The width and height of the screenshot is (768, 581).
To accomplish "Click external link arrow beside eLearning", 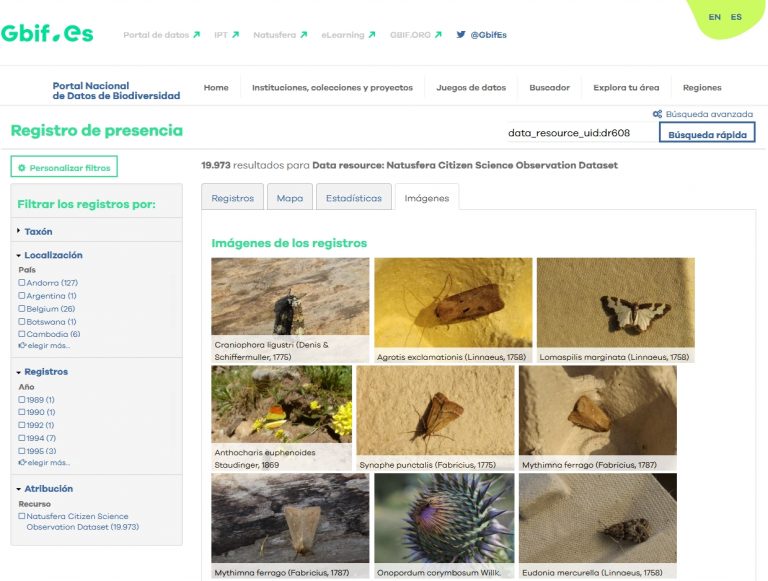I will coord(372,35).
